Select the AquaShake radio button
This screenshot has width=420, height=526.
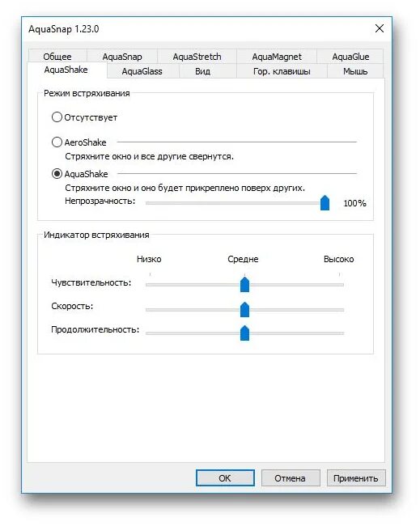[x=80, y=174]
